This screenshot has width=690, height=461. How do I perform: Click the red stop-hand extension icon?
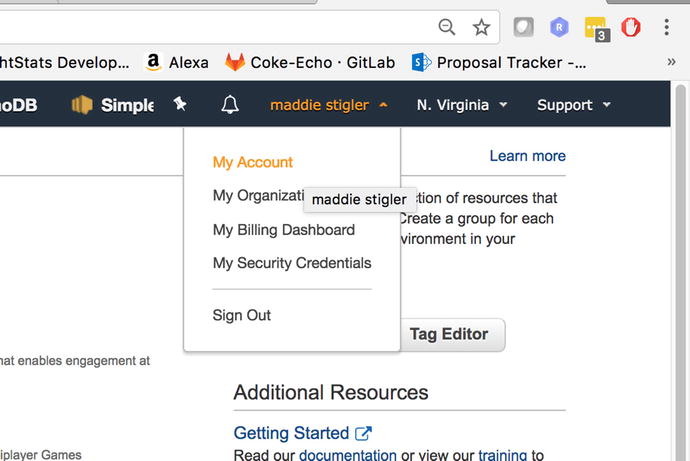click(630, 27)
